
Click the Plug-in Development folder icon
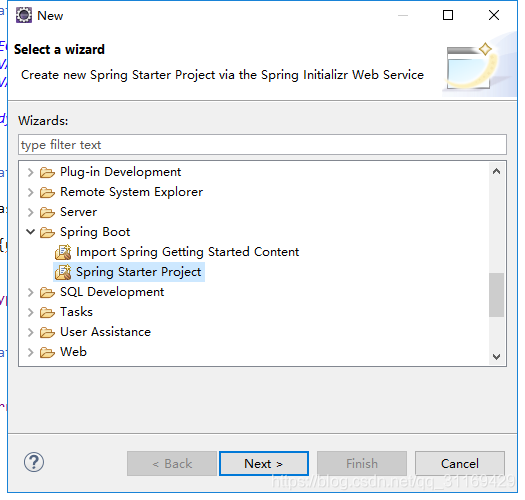[47, 172]
